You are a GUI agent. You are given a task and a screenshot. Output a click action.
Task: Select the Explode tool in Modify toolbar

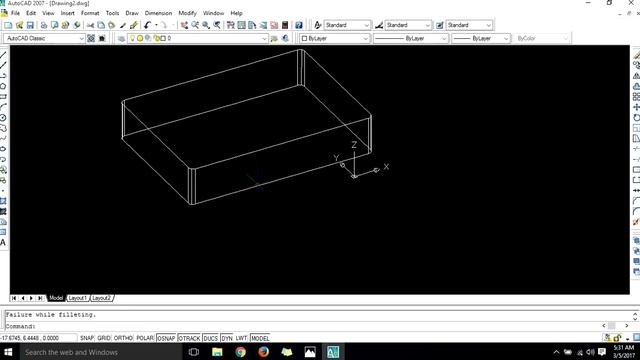(636, 222)
